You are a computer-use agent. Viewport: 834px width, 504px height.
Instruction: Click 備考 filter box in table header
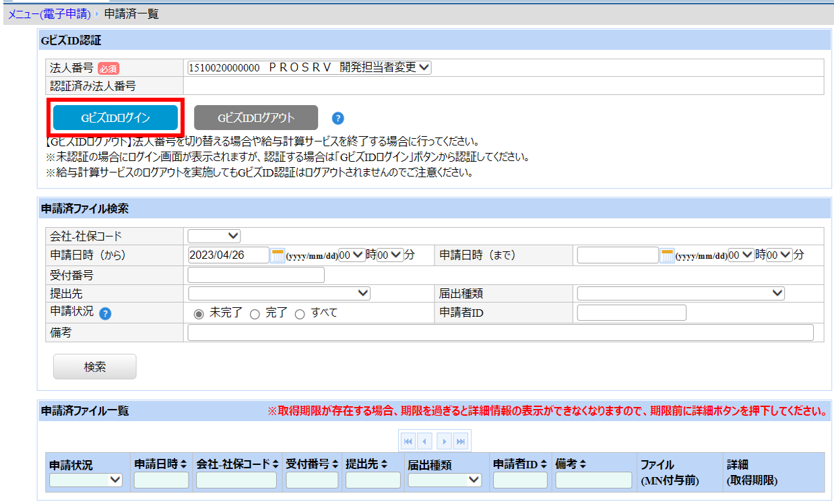(x=593, y=480)
